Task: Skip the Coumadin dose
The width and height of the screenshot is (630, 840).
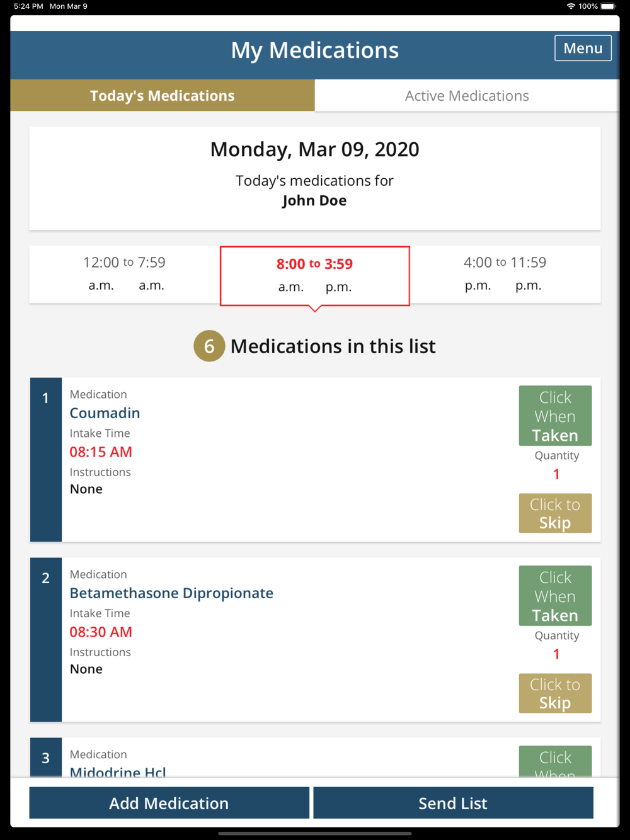Action: pos(555,513)
